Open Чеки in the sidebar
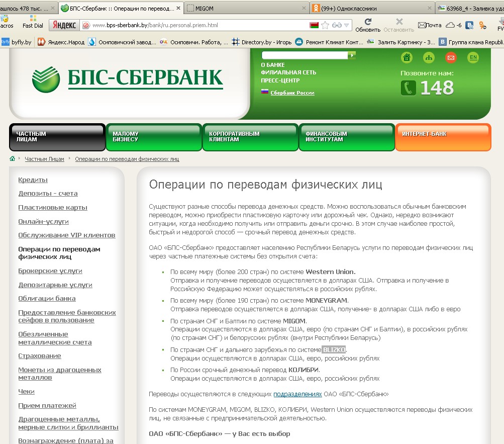This screenshot has height=444, width=504. [x=26, y=392]
